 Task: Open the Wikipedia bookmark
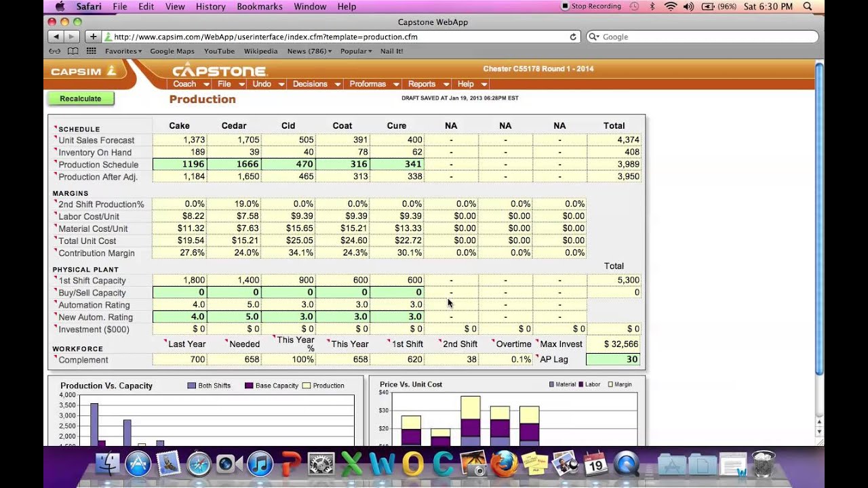(x=261, y=51)
